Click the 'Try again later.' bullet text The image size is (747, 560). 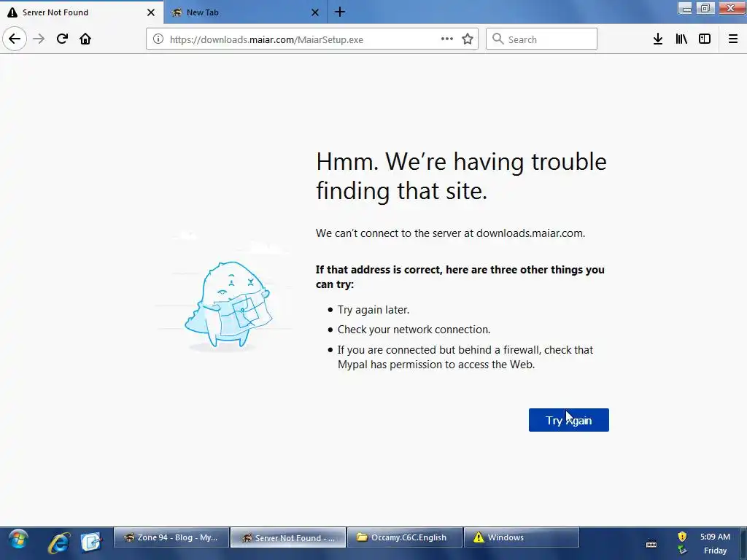tap(373, 309)
